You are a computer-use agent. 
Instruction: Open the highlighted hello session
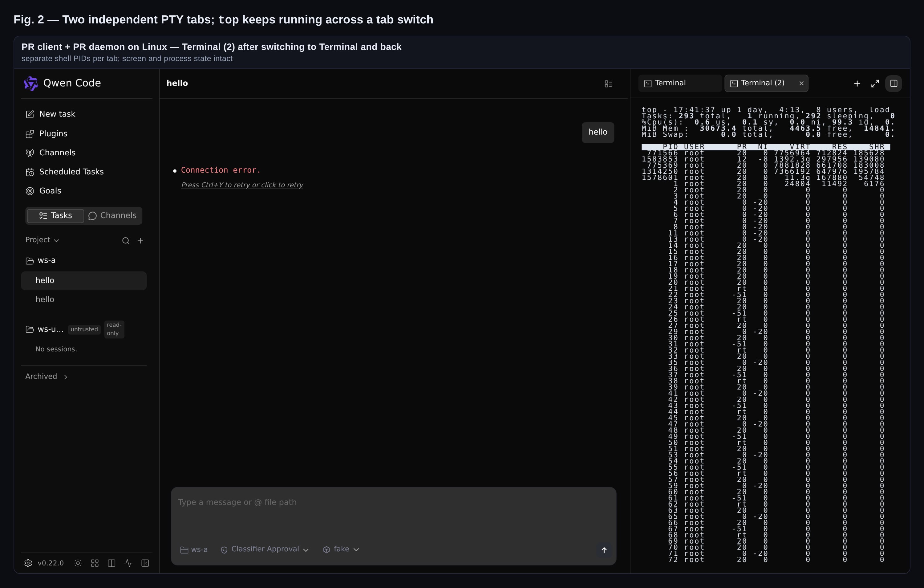[x=84, y=281]
